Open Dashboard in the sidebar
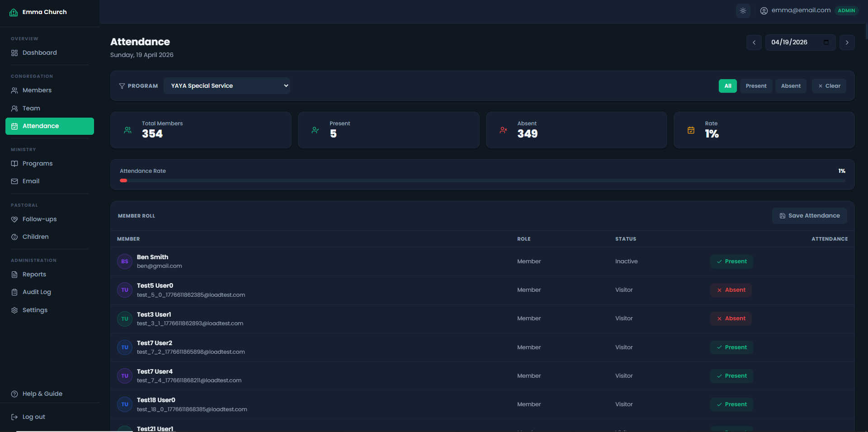The image size is (868, 432). [x=50, y=53]
